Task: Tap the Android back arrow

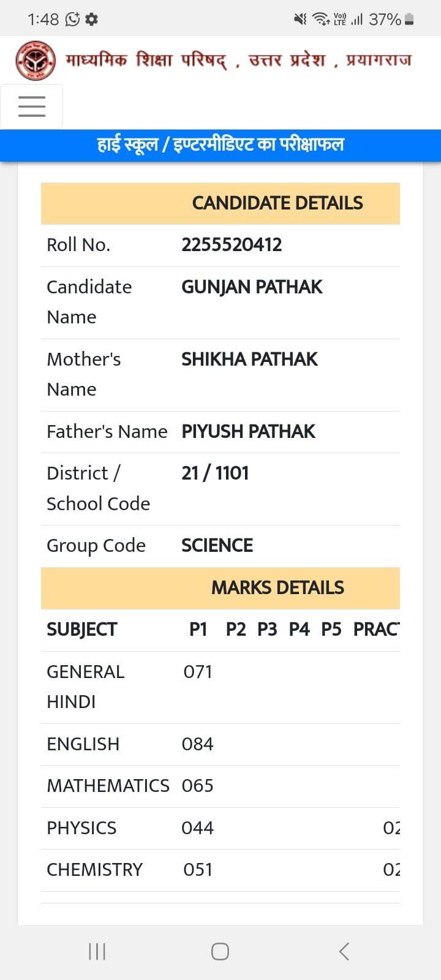Action: click(x=344, y=951)
